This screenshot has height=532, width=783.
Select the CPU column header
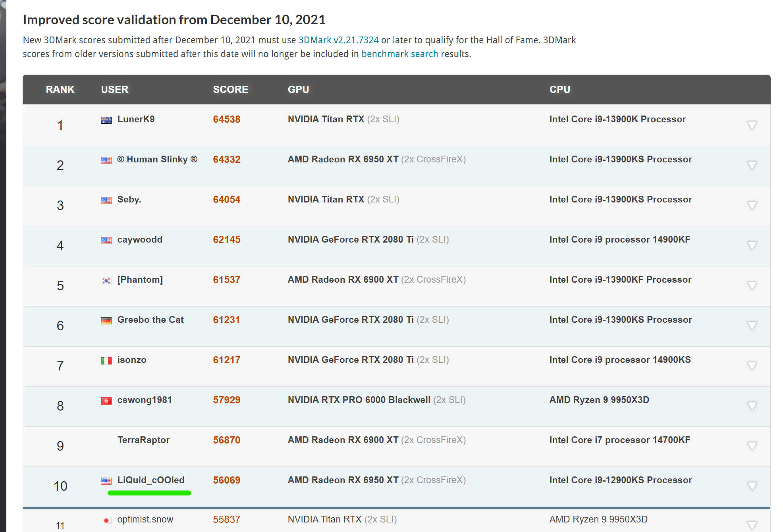click(x=560, y=89)
